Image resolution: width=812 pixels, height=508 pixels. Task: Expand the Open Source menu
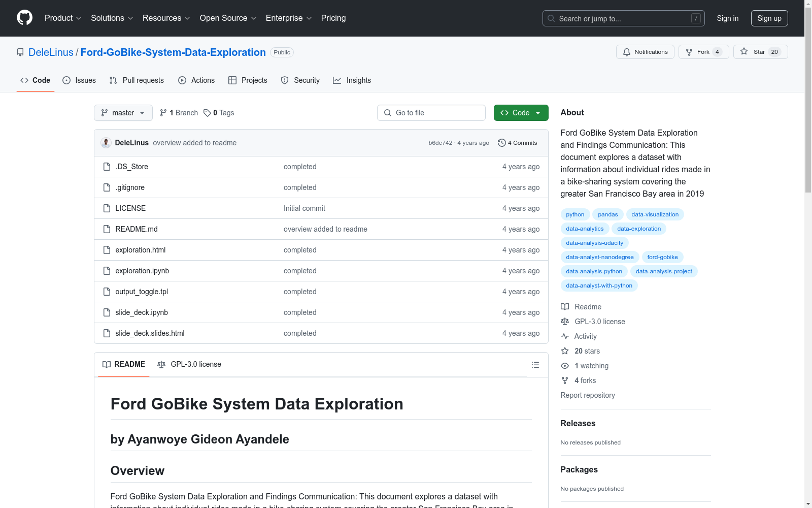228,18
